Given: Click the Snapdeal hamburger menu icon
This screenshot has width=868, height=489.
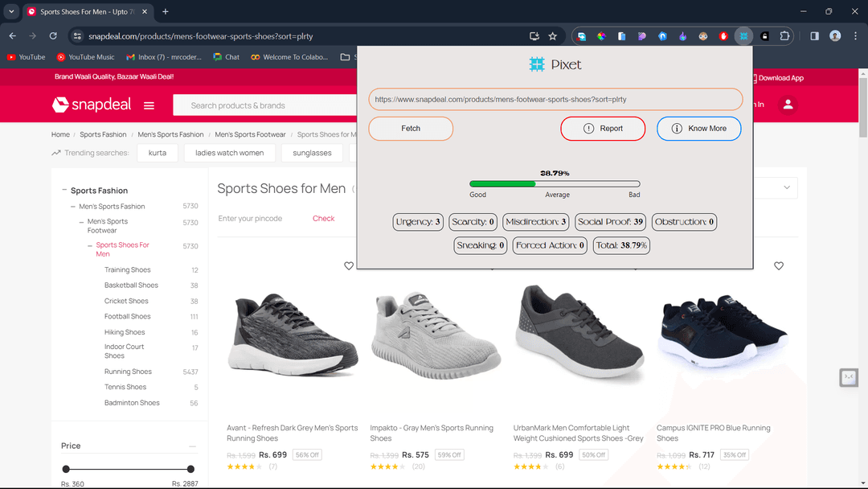Looking at the screenshot, I should [149, 105].
